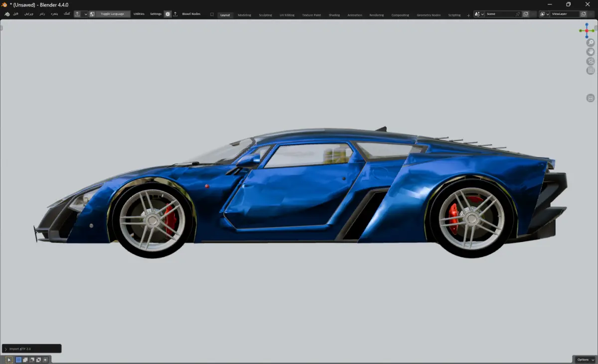Screen dimensions: 598x364
Task: Switch to the Geometry Nodes workspace tab
Action: click(429, 15)
